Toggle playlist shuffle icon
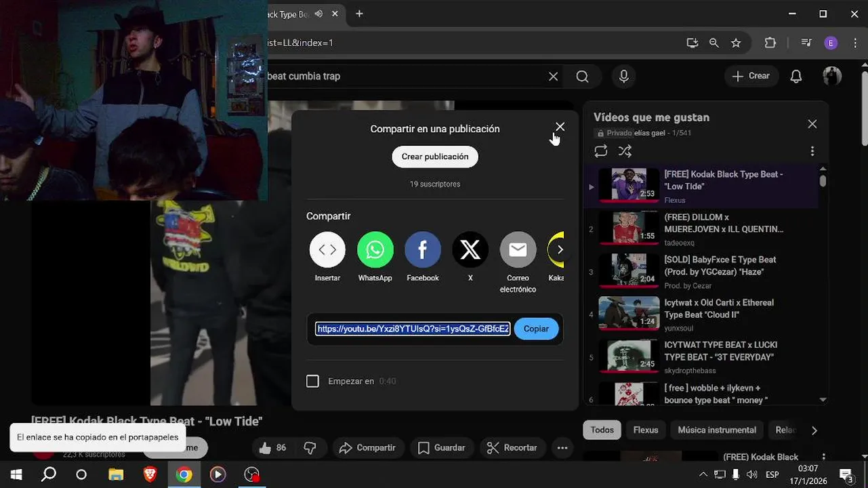868x488 pixels. (x=625, y=151)
